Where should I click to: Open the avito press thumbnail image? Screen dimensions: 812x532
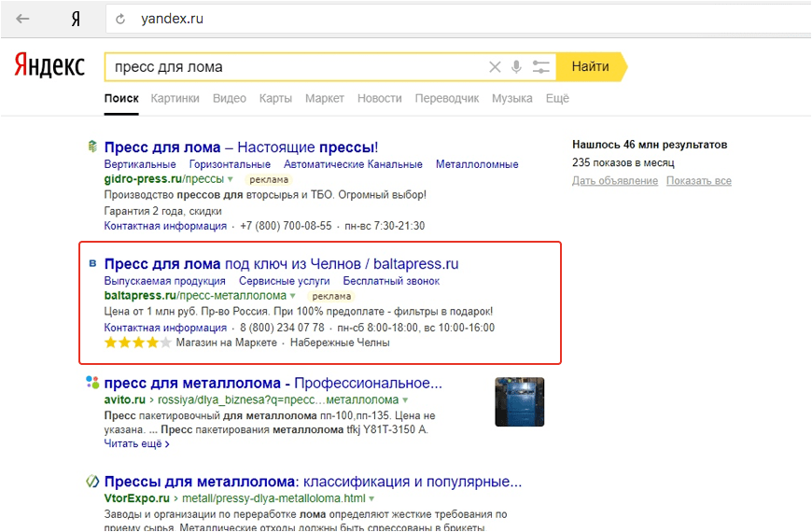[x=519, y=401]
